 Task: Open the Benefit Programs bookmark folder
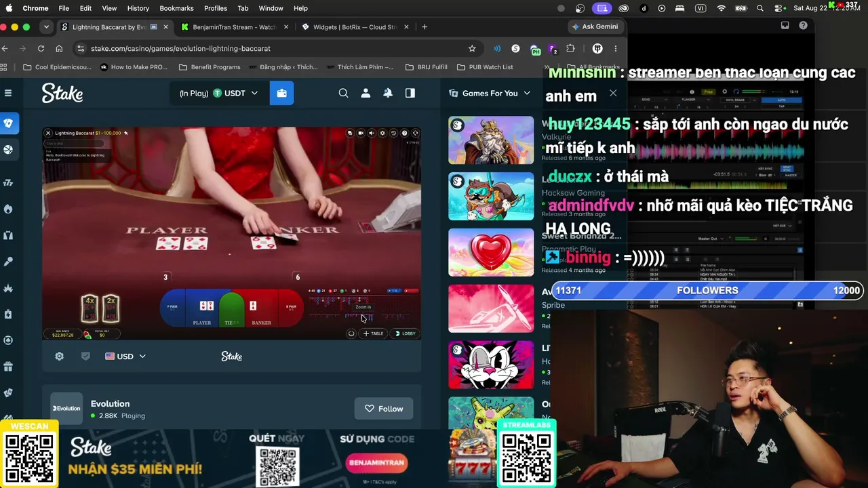click(209, 67)
